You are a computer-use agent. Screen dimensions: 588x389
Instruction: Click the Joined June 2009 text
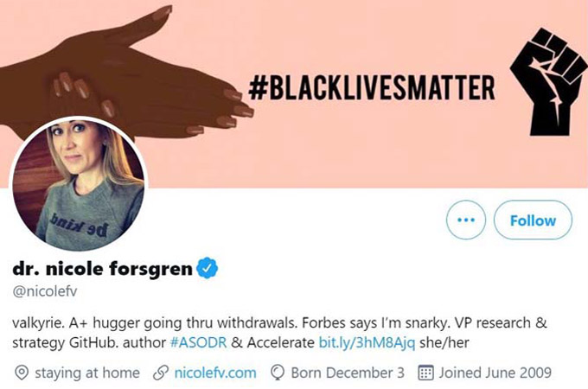[495, 373]
